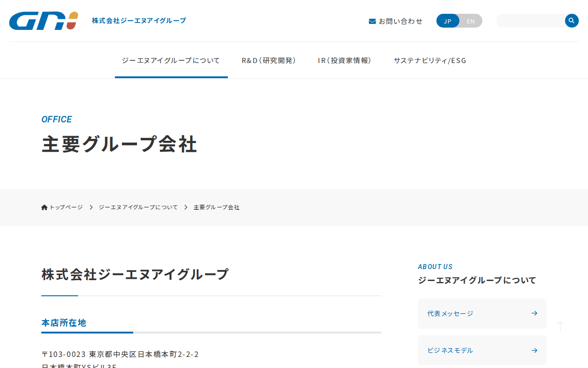Open IR(投資家情報) menu

[345, 60]
